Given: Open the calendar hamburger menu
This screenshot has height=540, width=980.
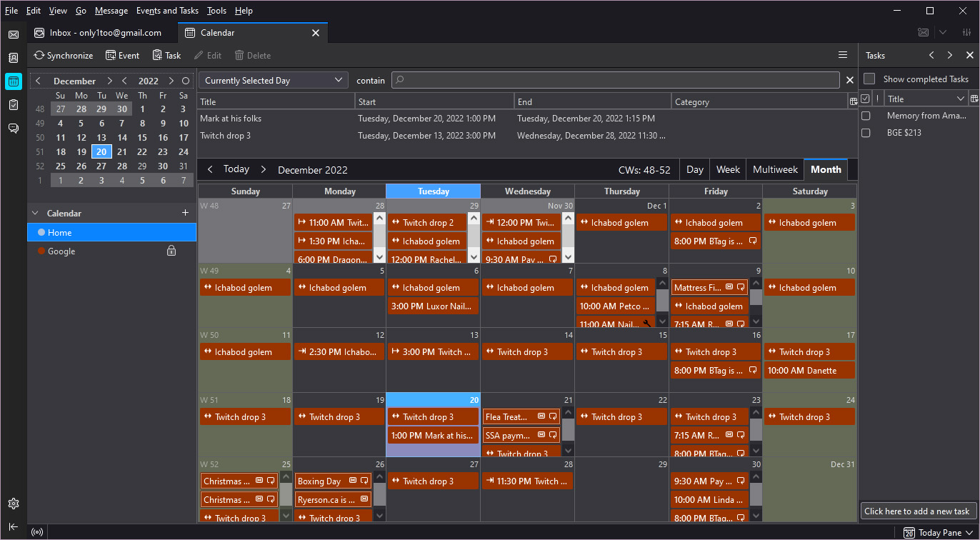Looking at the screenshot, I should coord(843,55).
